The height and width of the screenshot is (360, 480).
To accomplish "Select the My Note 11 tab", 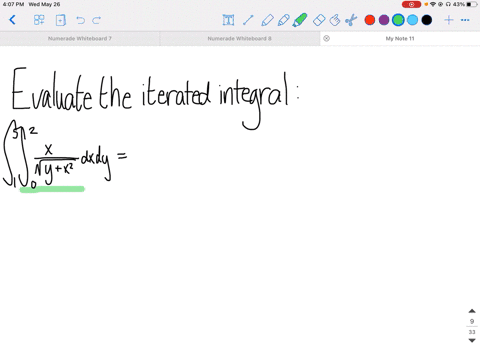I will (x=400, y=39).
